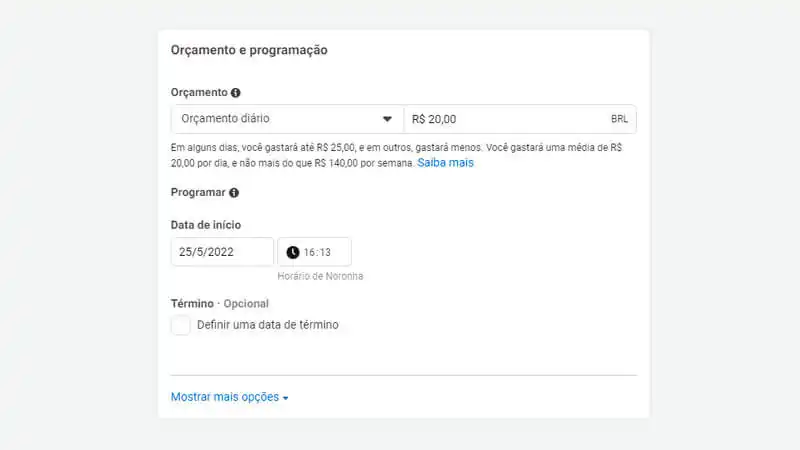Click the 'Definir uma data de término' label
Viewport: 800px width, 450px height.
point(267,325)
